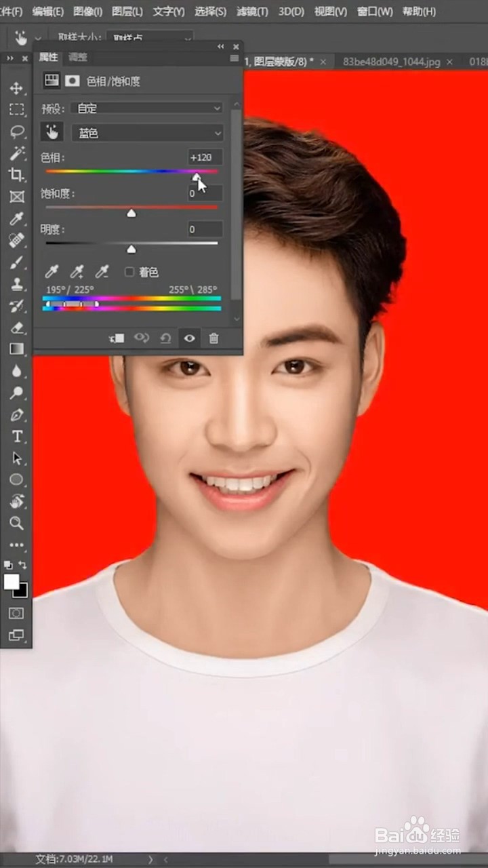Open the 选择(S) menu
This screenshot has height=868, width=488.
tap(210, 12)
